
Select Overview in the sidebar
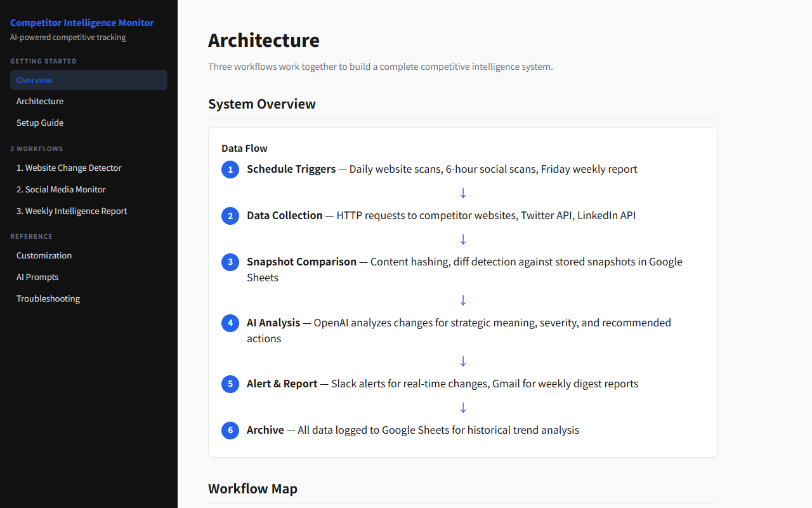[x=34, y=80]
